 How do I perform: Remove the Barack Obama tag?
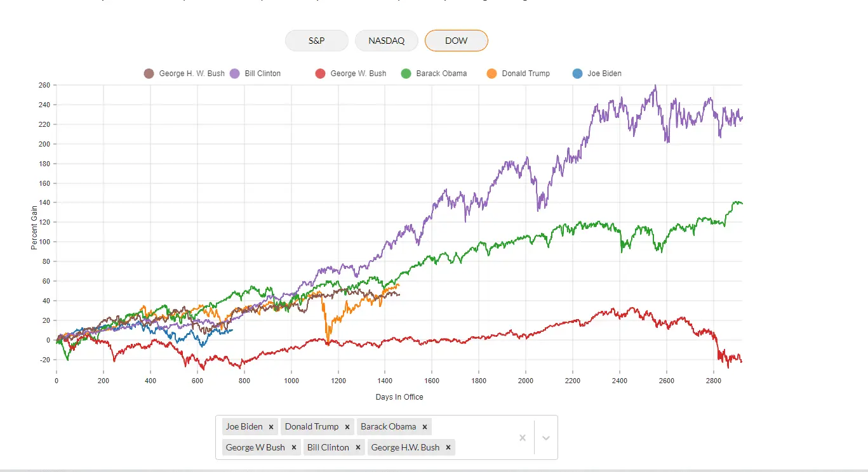pos(425,427)
